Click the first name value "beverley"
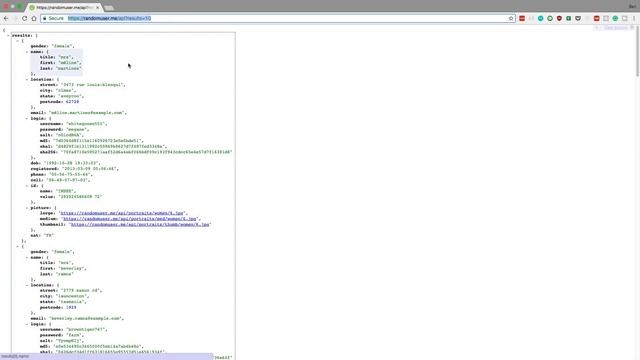The width and height of the screenshot is (640, 360). 71,269
